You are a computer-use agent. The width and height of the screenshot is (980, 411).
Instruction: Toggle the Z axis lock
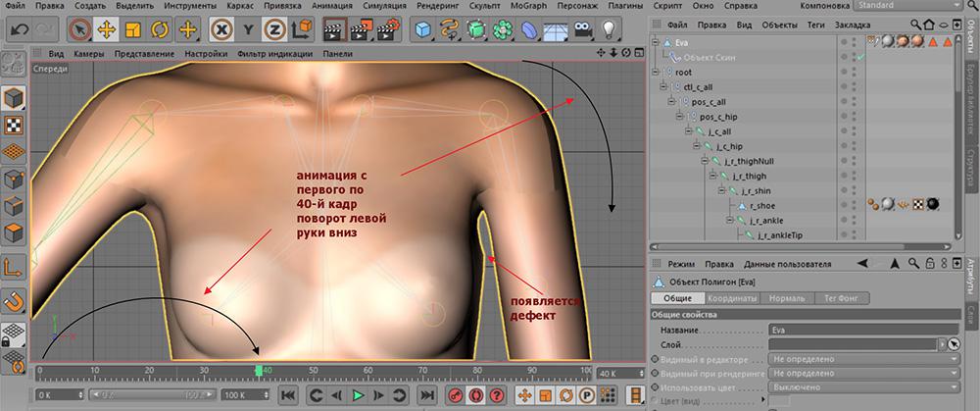(x=276, y=29)
